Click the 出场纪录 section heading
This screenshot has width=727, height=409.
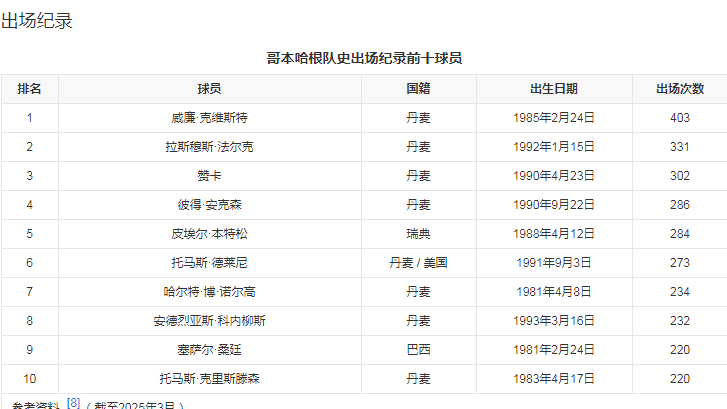(37, 21)
